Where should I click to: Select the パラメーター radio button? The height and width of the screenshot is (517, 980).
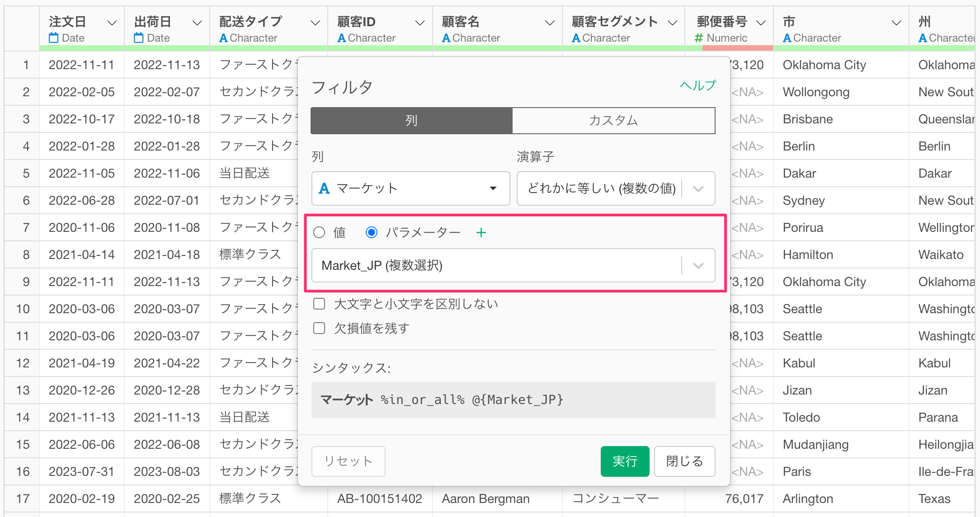click(x=372, y=232)
